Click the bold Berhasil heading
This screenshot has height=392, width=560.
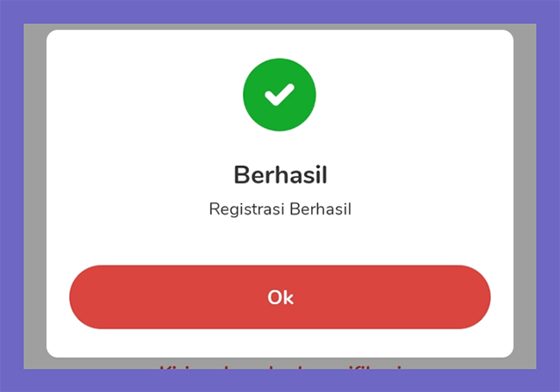280,175
